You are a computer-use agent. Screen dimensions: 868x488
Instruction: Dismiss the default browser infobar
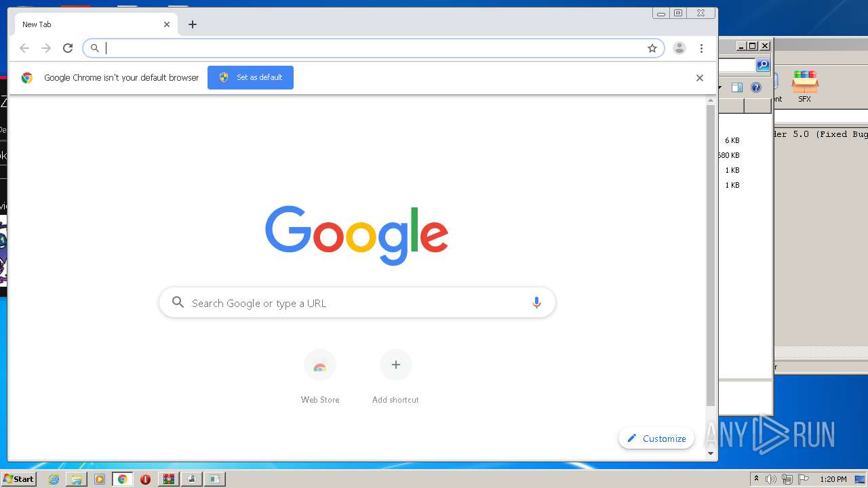[700, 78]
